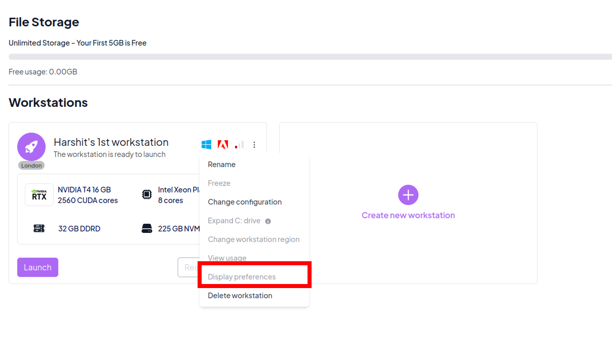Click the London region badge
The image size is (612, 364).
point(31,166)
